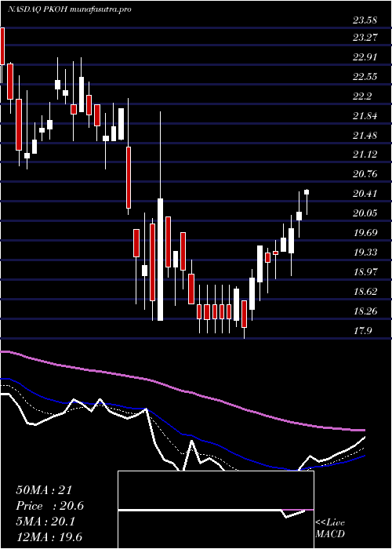
Task: Select the 21.84 price axis label
Action: pyautogui.click(x=365, y=115)
